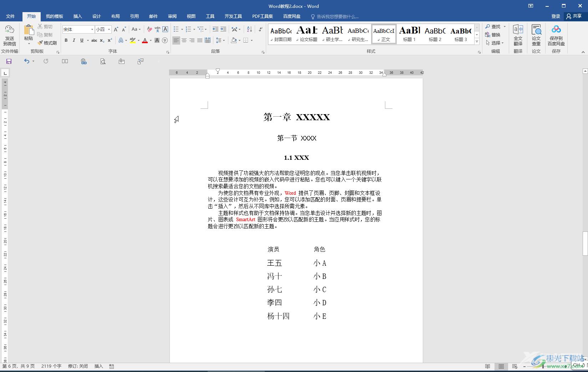588x372 pixels.
Task: Click the text highlight color button
Action: click(132, 40)
